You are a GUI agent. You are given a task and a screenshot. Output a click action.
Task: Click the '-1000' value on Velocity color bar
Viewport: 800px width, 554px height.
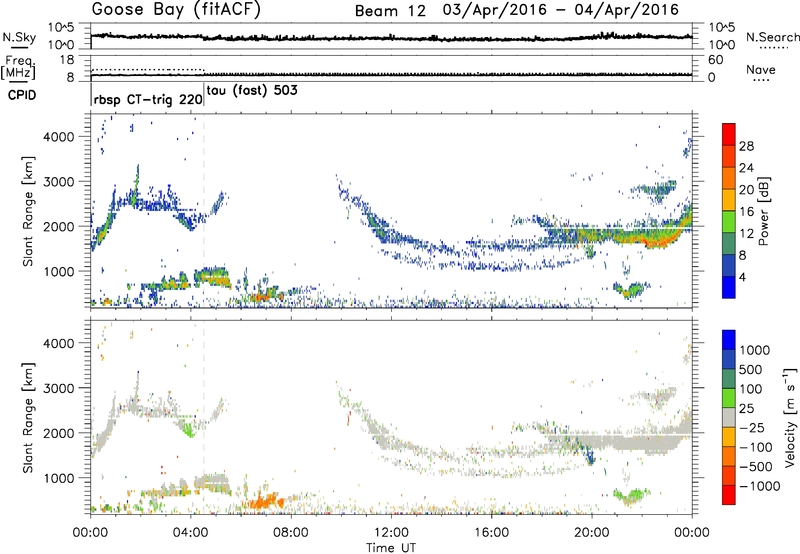pos(759,486)
